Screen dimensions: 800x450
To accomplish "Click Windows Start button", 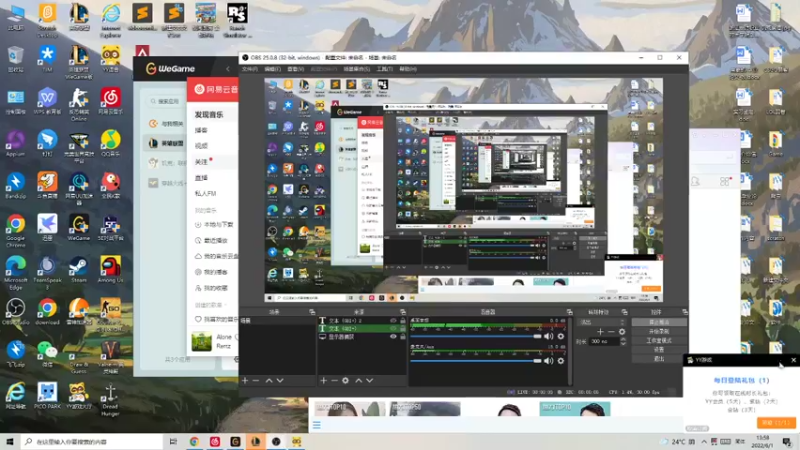I will pos(10,441).
